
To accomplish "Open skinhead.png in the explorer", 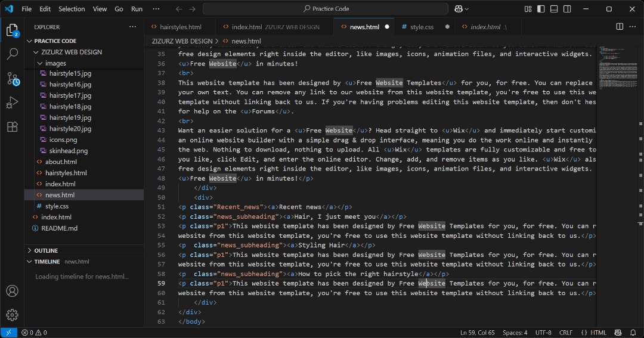I will (69, 151).
